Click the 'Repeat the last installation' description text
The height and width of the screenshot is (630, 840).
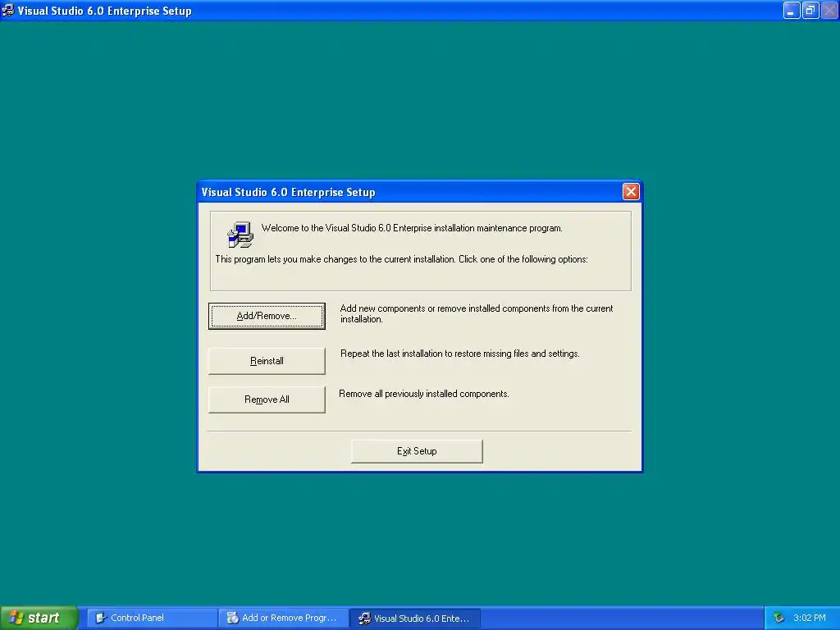pos(460,354)
